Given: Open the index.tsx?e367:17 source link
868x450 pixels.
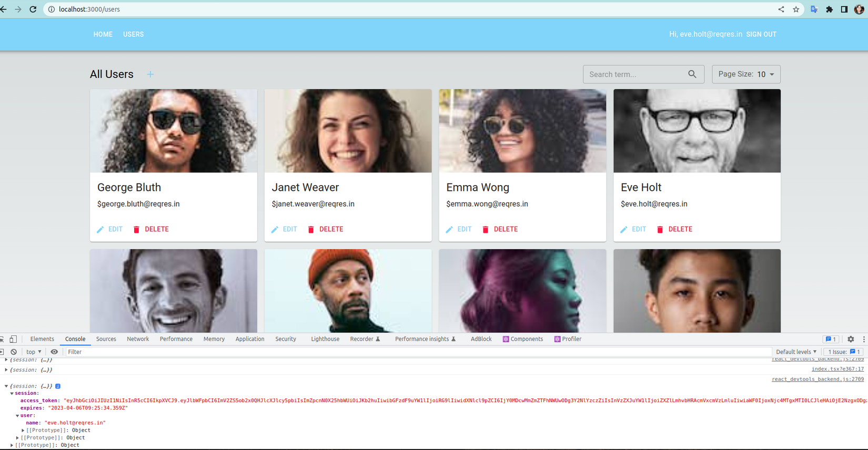Looking at the screenshot, I should click(837, 369).
